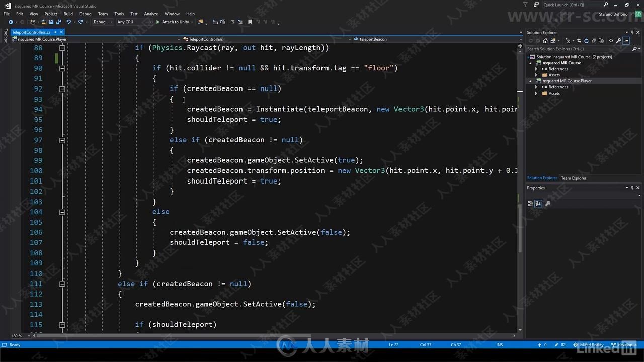Click Property Pages icon in Properties panel

(548, 203)
